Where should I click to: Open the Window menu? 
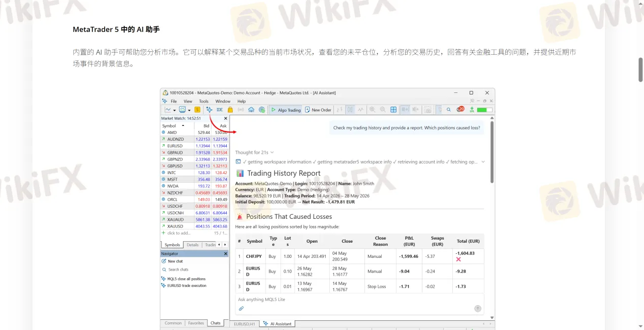coord(223,101)
